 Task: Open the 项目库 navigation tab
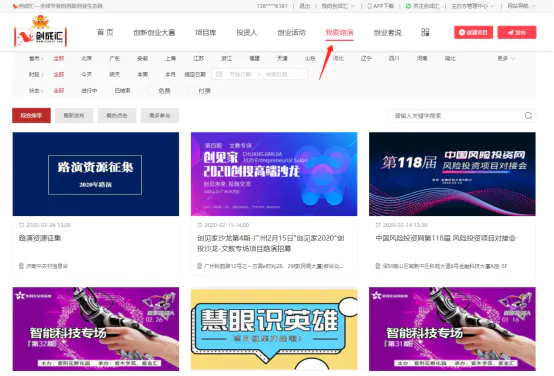[206, 33]
